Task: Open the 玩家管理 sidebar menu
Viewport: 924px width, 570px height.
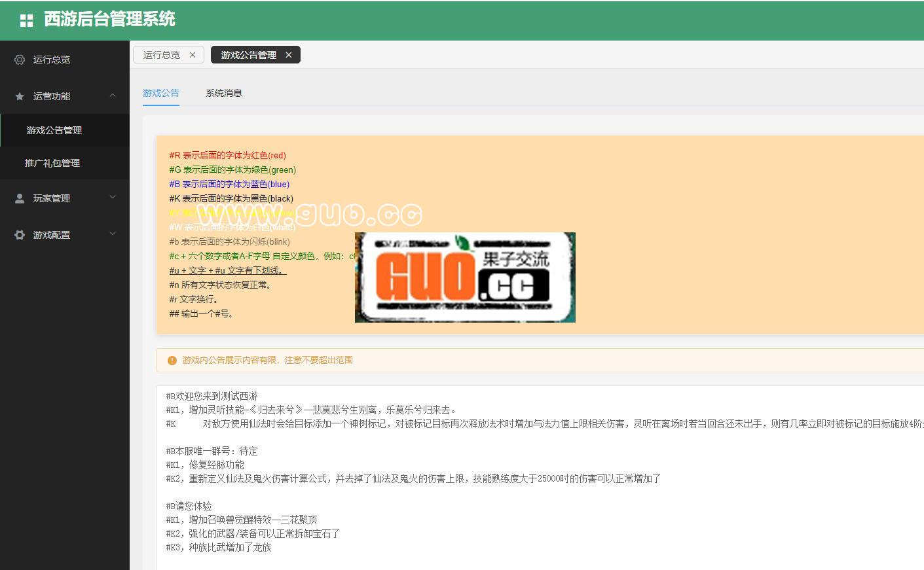Action: 65,198
